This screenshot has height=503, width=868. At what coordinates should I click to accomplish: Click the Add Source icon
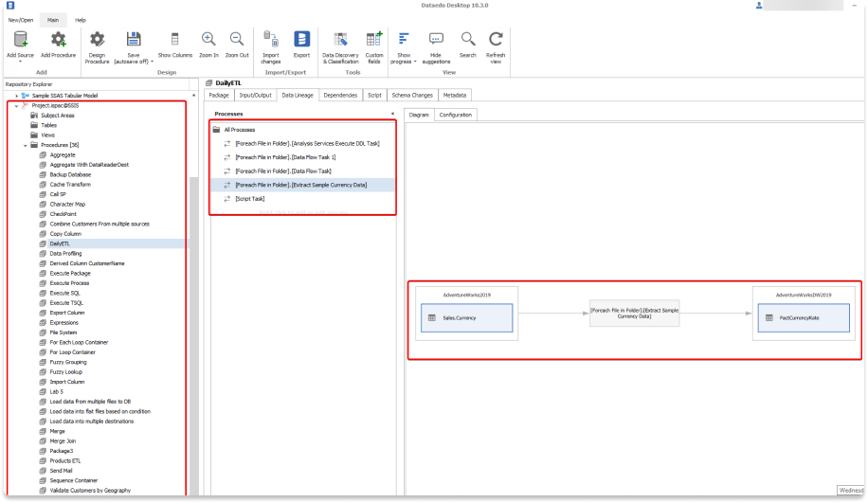[20, 39]
